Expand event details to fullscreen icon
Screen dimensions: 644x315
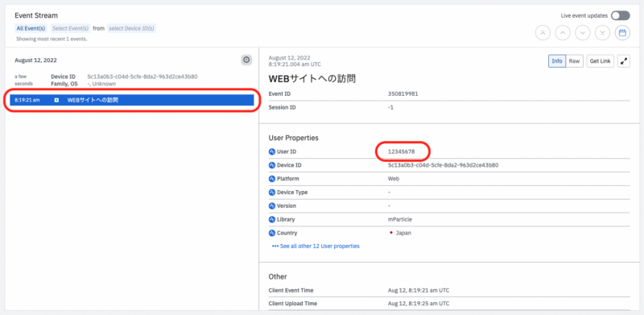(x=624, y=61)
